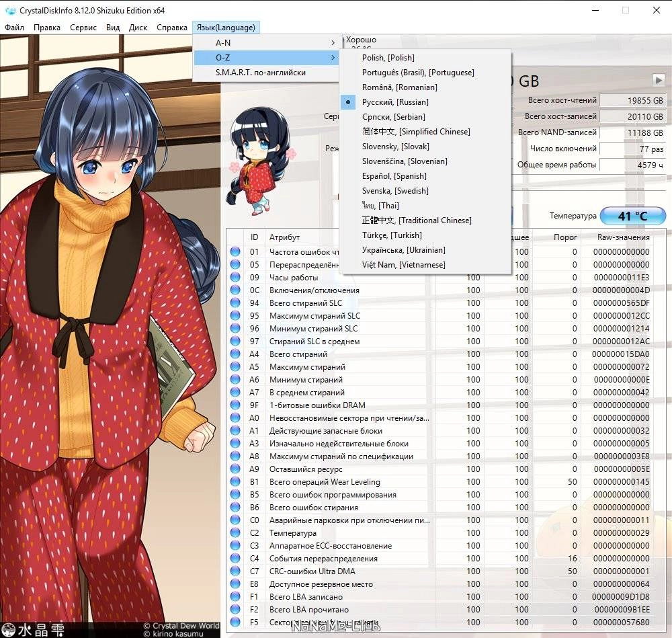Click the ID column header
Image resolution: width=672 pixels, height=638 pixels.
pyautogui.click(x=254, y=237)
